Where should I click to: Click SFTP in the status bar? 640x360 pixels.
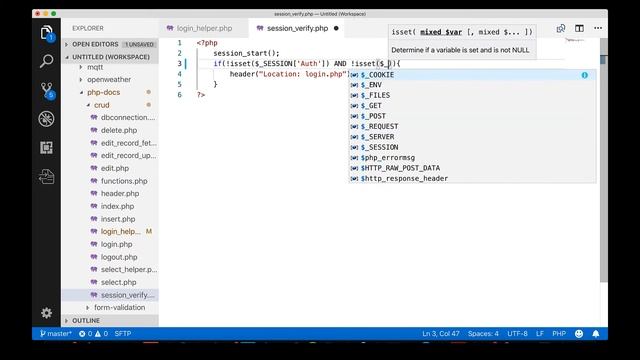[123, 333]
